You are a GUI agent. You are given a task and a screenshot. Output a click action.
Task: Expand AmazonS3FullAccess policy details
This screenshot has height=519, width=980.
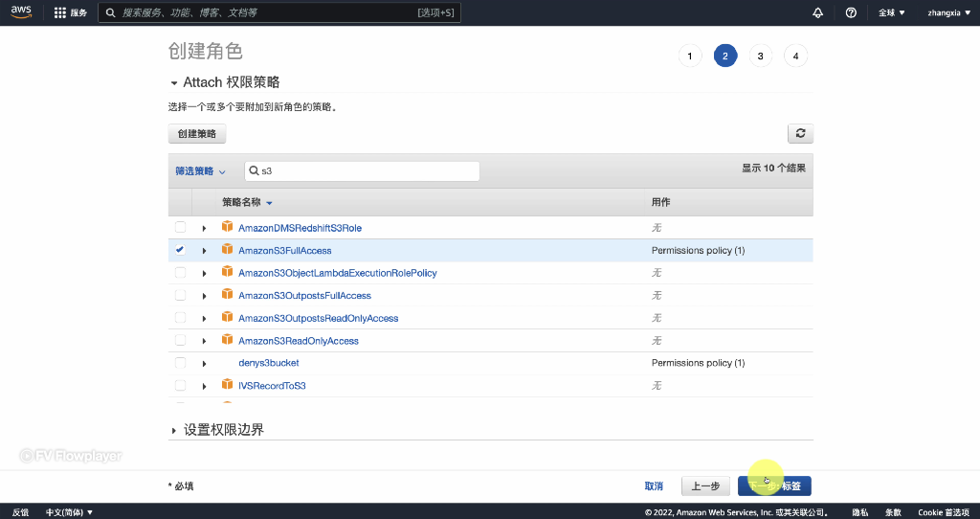[205, 251]
